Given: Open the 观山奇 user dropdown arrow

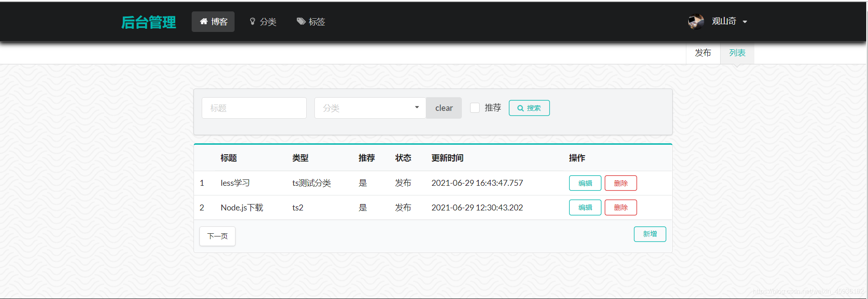Looking at the screenshot, I should click(x=745, y=22).
